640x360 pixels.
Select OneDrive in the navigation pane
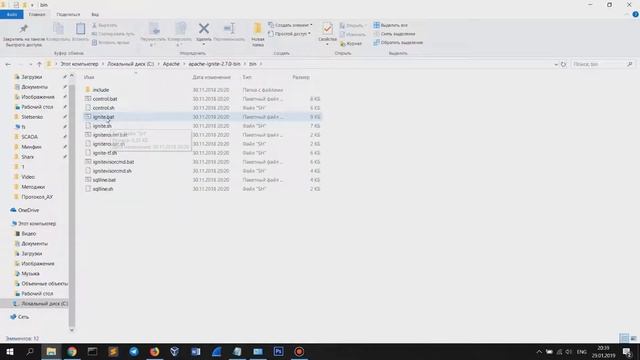[x=28, y=210]
